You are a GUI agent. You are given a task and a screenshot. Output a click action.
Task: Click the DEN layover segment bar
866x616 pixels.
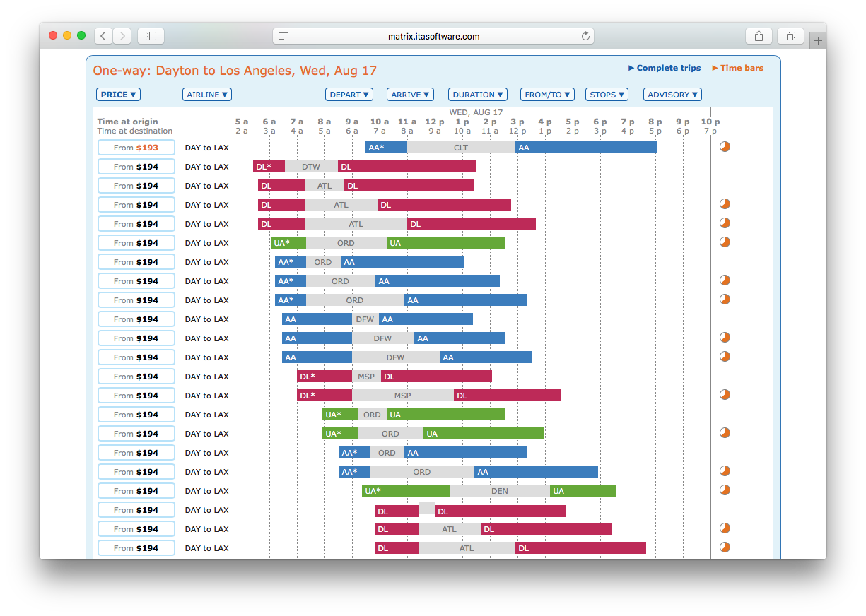(500, 491)
